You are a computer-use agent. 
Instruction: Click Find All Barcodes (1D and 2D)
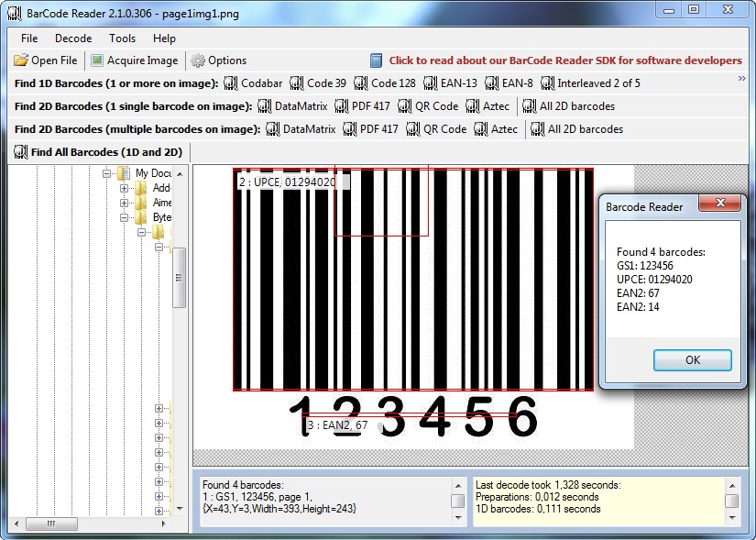pos(98,152)
